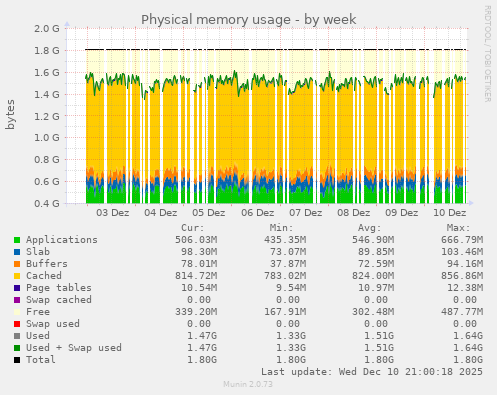Click Page tables max value 12.38M
Image resolution: width=497 pixels, height=395 pixels.
(x=465, y=288)
